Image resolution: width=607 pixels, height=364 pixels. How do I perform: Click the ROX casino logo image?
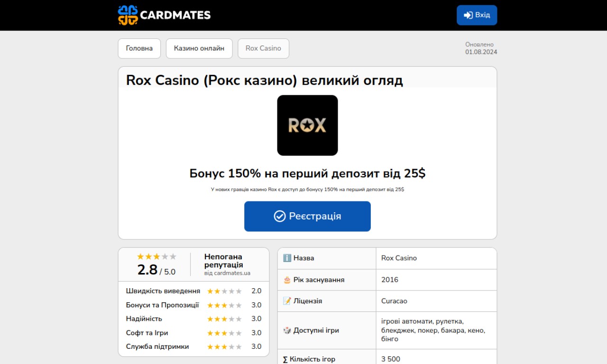(x=307, y=125)
